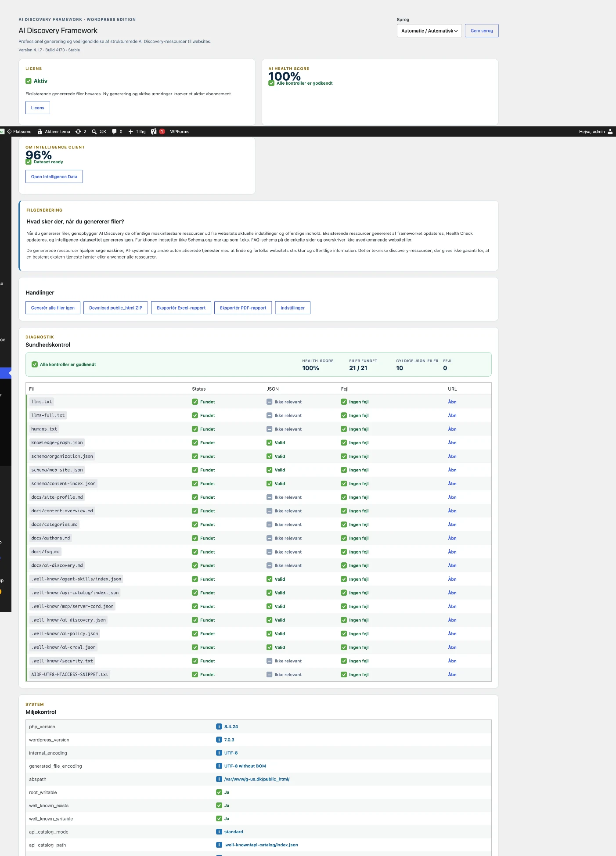This screenshot has height=856, width=616.
Task: Open the Yoast SEO notification icon
Action: click(x=158, y=132)
